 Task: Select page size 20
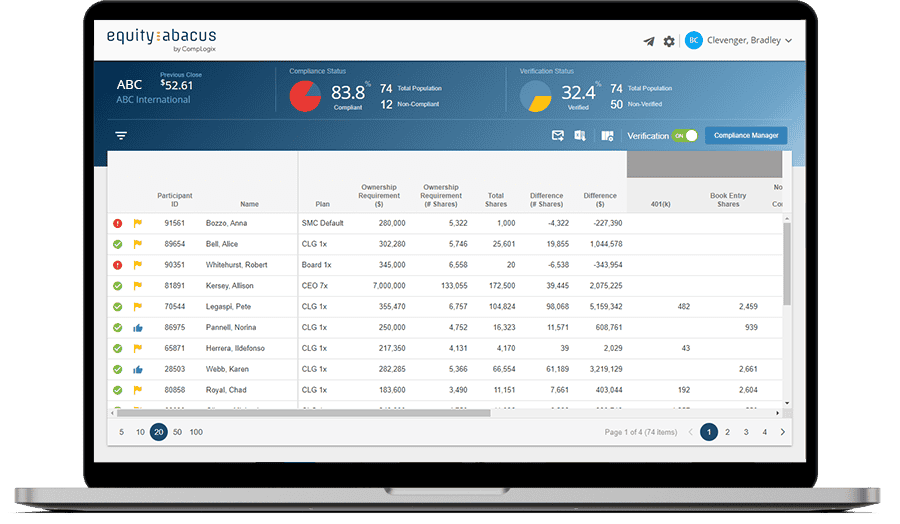coord(159,432)
